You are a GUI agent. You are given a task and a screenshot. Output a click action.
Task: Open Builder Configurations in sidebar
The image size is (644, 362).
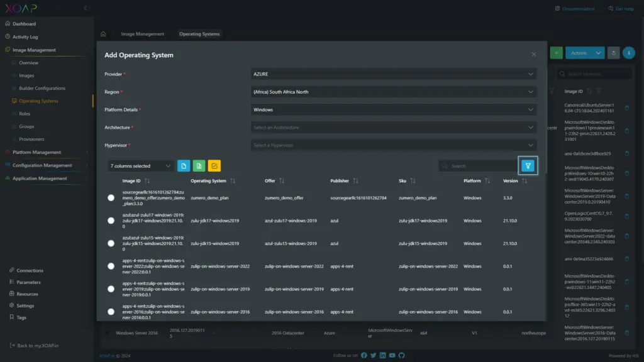tap(42, 88)
